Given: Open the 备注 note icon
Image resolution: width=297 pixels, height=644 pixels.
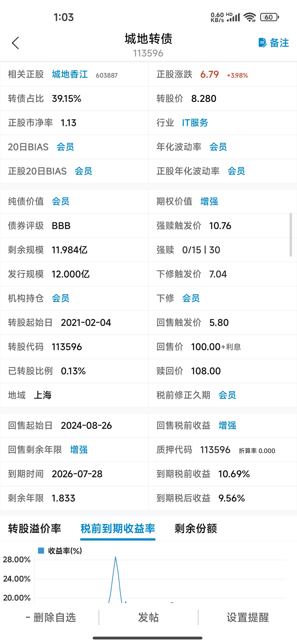Looking at the screenshot, I should (x=263, y=43).
